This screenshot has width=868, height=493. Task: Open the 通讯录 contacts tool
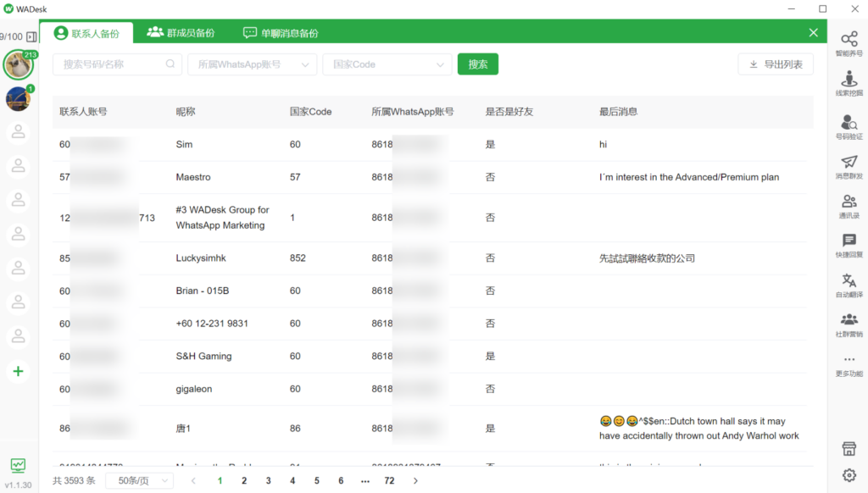click(x=849, y=206)
